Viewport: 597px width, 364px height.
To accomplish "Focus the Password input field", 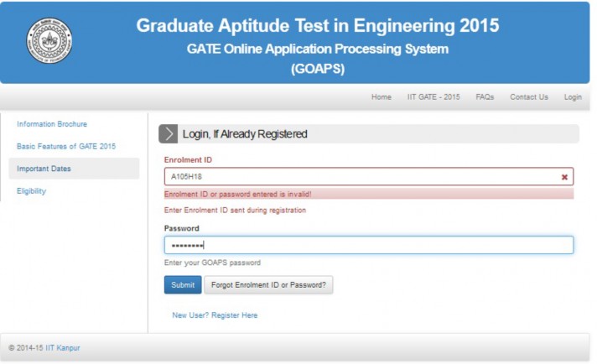I will [x=369, y=245].
